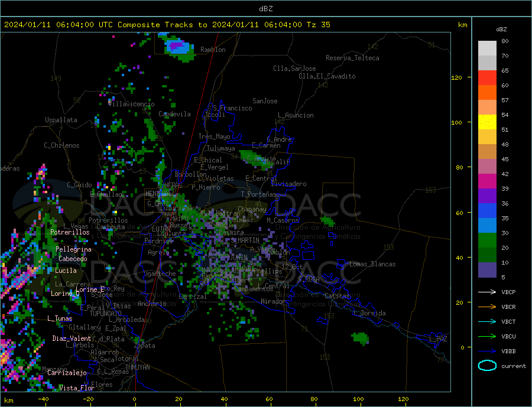Click the 'E_Carmen' map label
This screenshot has height=407, width=532.
tap(267, 145)
